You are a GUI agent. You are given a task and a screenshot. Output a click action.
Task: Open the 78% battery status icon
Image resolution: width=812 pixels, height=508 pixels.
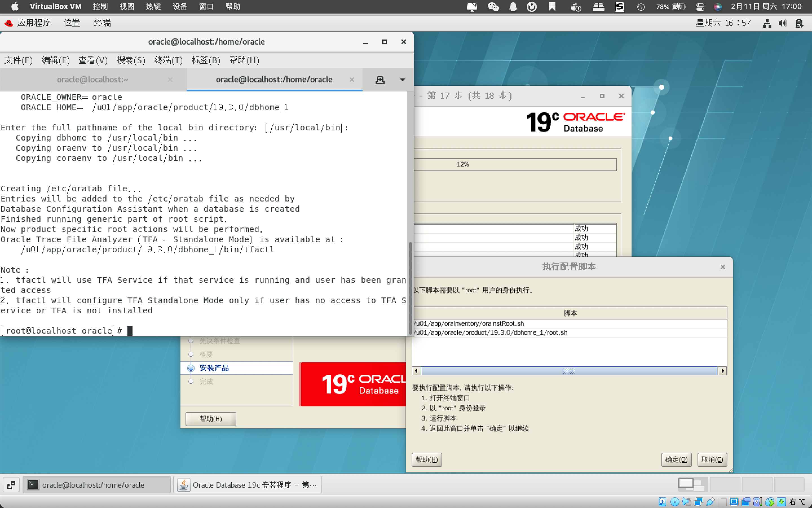coord(671,6)
